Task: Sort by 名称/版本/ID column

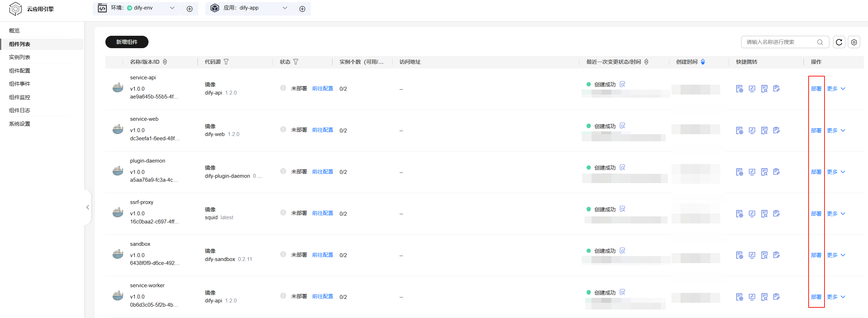Action: [x=165, y=62]
